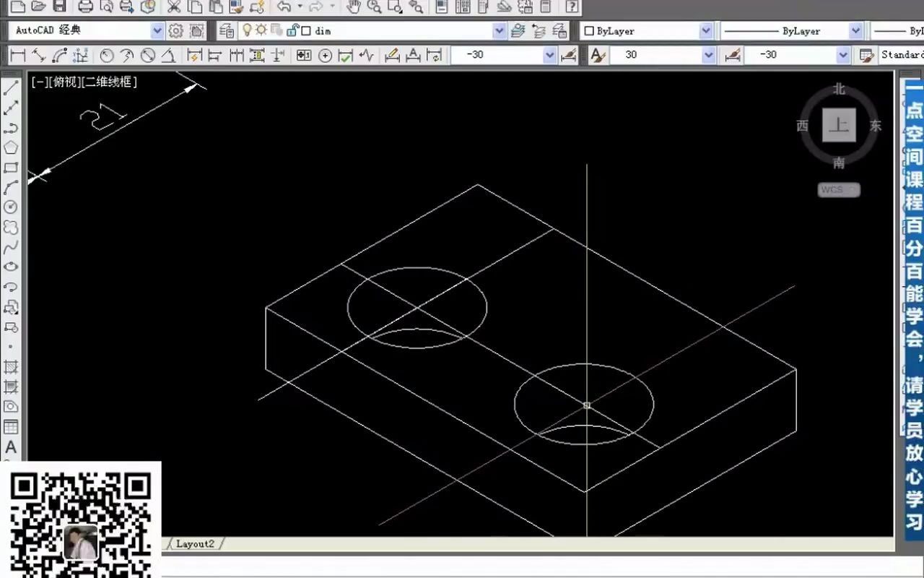Open Layer Properties Manager icon
This screenshot has height=578, width=924.
(227, 31)
